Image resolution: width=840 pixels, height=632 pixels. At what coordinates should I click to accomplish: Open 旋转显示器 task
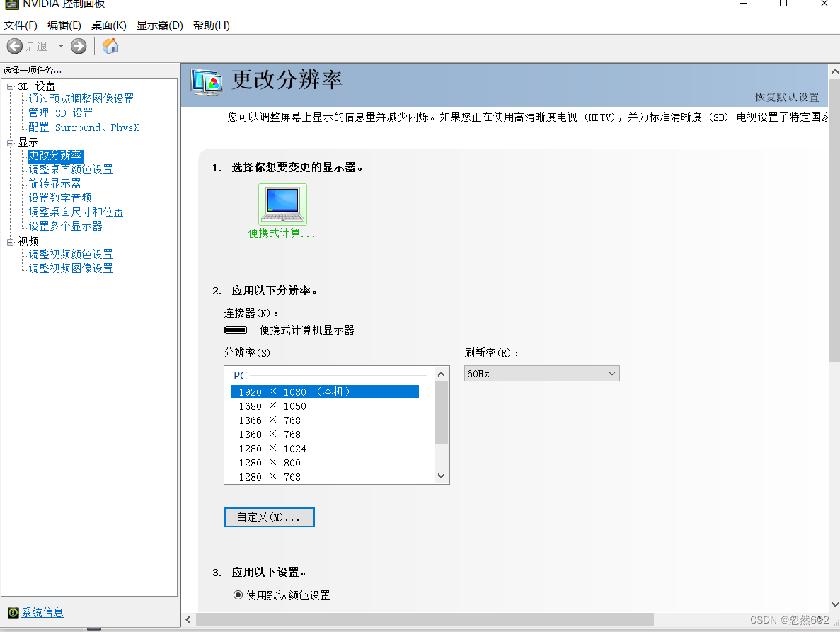coord(54,184)
